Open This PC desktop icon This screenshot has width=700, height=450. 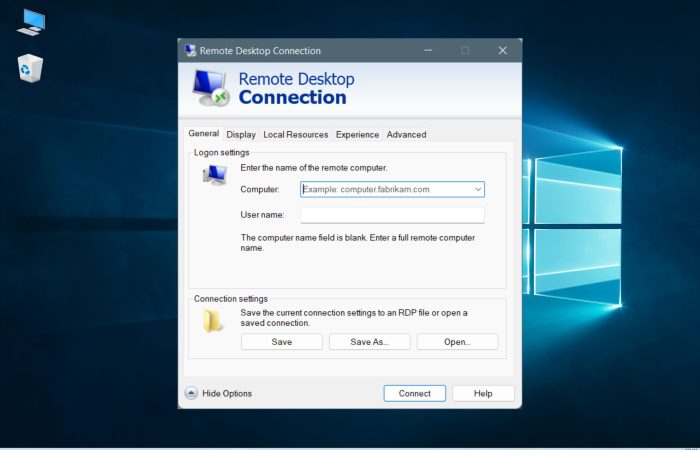pos(31,22)
